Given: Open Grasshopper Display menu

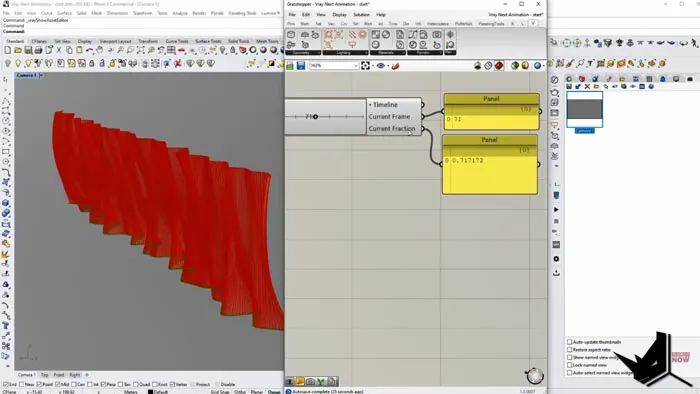Looking at the screenshot, I should tap(339, 15).
